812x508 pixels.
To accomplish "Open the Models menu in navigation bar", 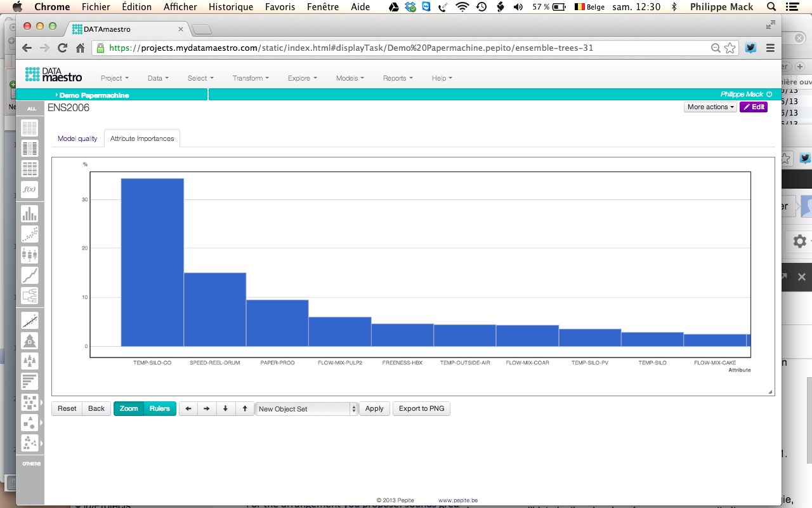I will tap(350, 78).
